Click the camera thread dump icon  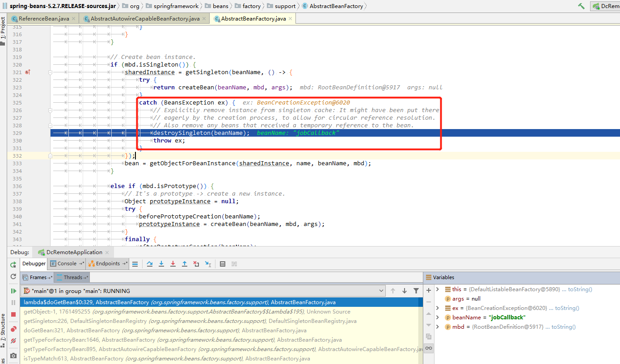click(13, 356)
